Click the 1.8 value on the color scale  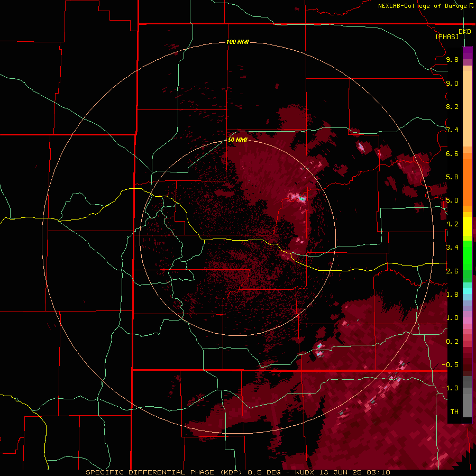point(452,295)
